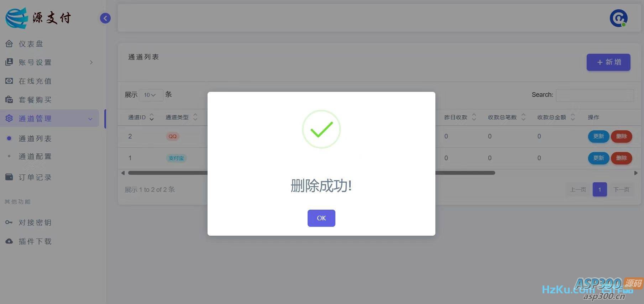Select the 对接密钥 key icon

pos(9,222)
